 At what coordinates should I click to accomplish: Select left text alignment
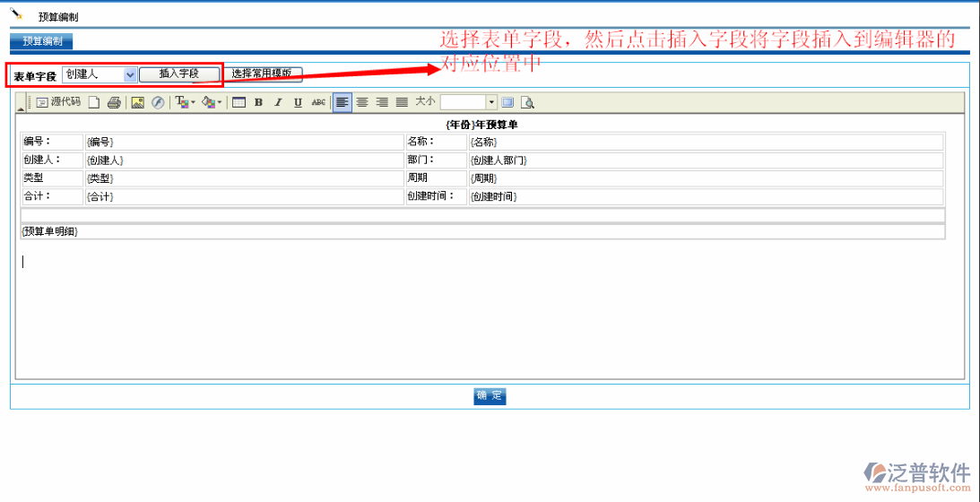point(342,102)
